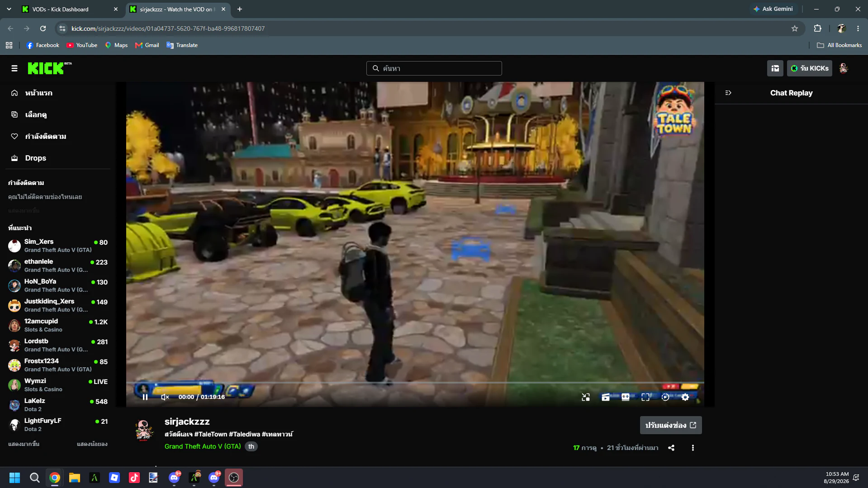Open Grand Theft Auto V (GTA) category
Screen dimensions: 868x488
[203, 446]
